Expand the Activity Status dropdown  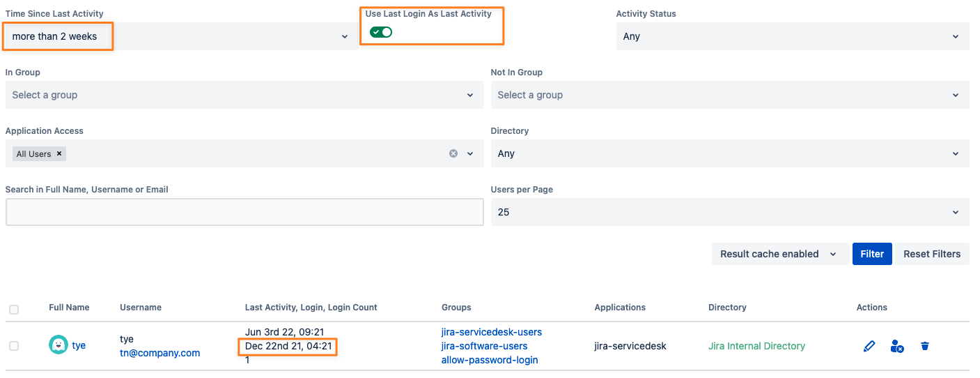792,36
